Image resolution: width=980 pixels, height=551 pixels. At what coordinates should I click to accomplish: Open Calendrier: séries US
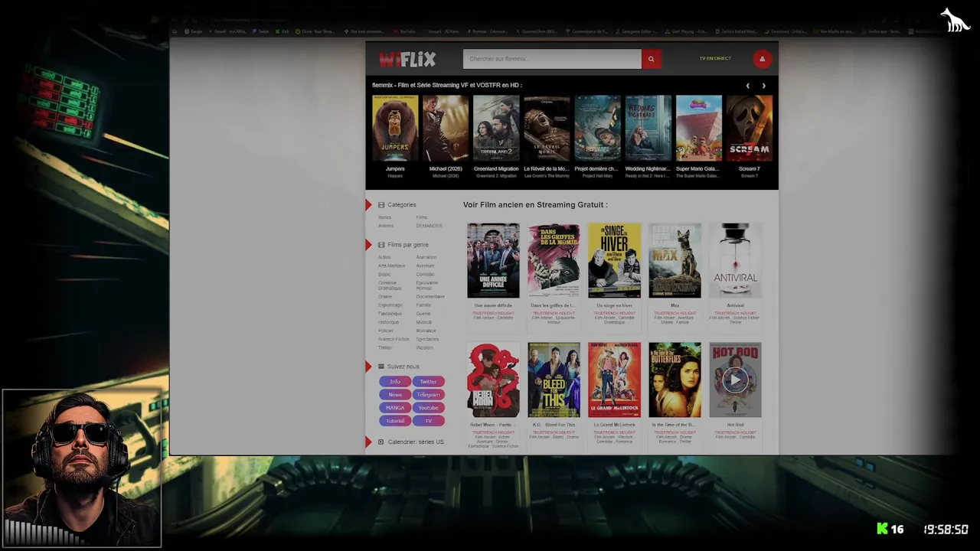tap(415, 442)
